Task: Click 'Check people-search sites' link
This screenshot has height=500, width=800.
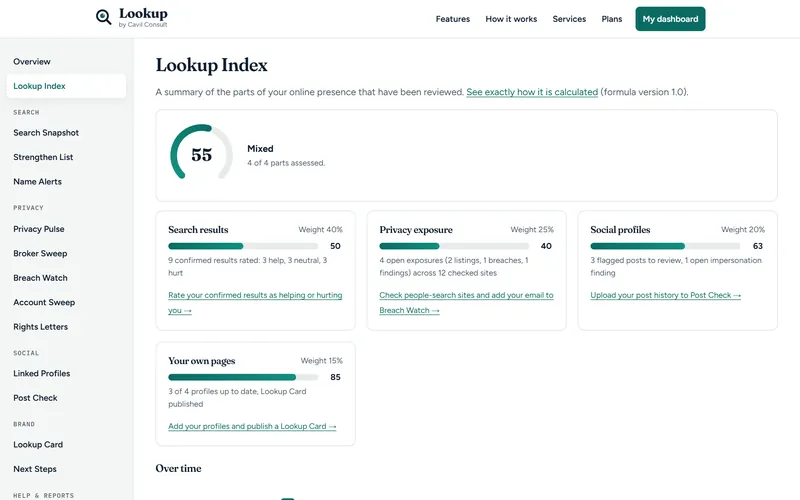Action: 466,303
